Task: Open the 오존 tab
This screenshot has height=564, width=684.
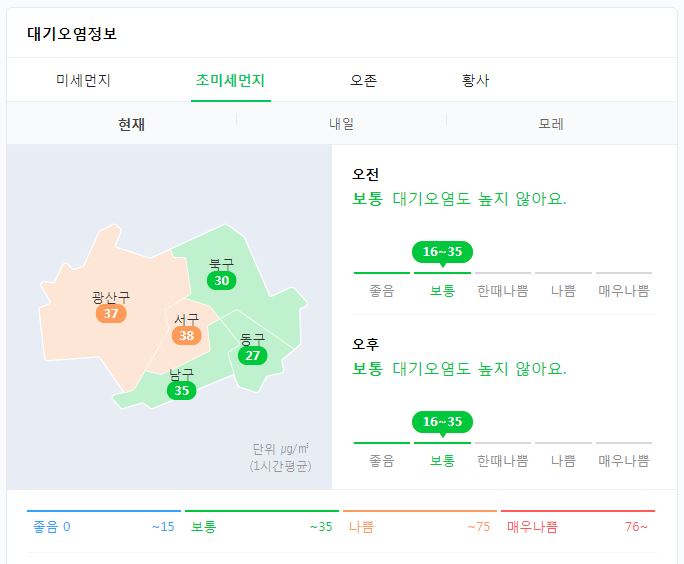Action: click(x=363, y=80)
